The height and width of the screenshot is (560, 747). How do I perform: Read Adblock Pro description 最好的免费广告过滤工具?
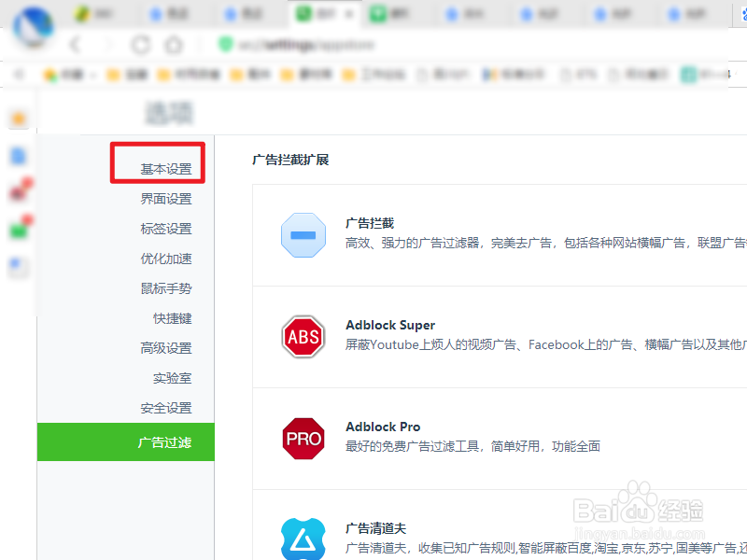pyautogui.click(x=472, y=446)
